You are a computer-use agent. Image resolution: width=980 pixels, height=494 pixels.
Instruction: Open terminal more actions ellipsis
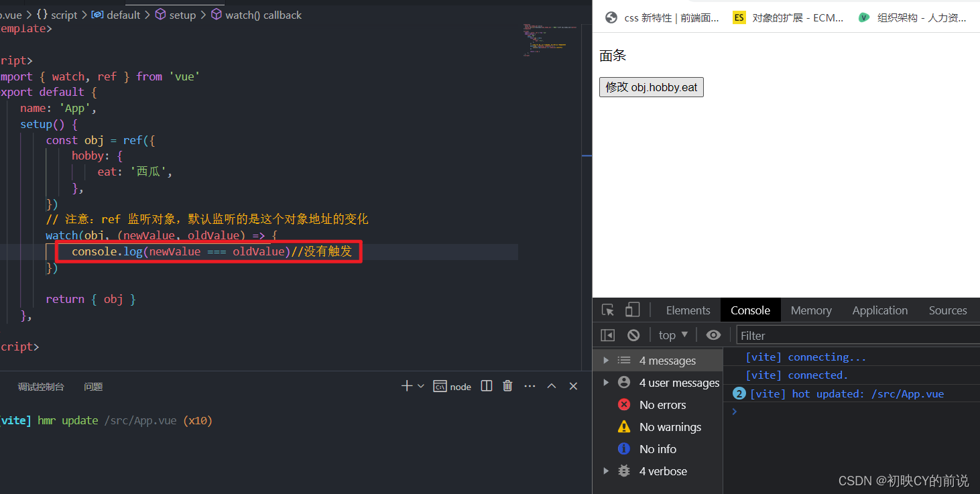(x=530, y=386)
